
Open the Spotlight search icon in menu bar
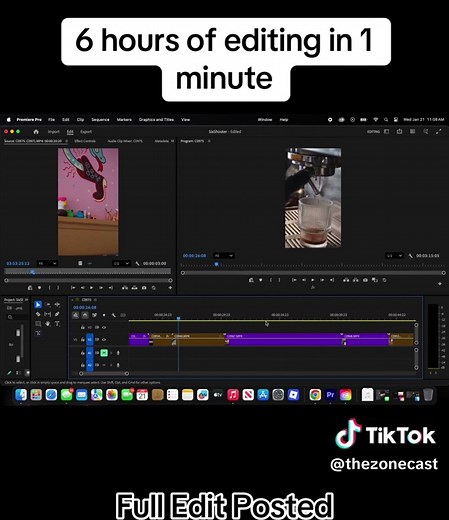coord(386,119)
